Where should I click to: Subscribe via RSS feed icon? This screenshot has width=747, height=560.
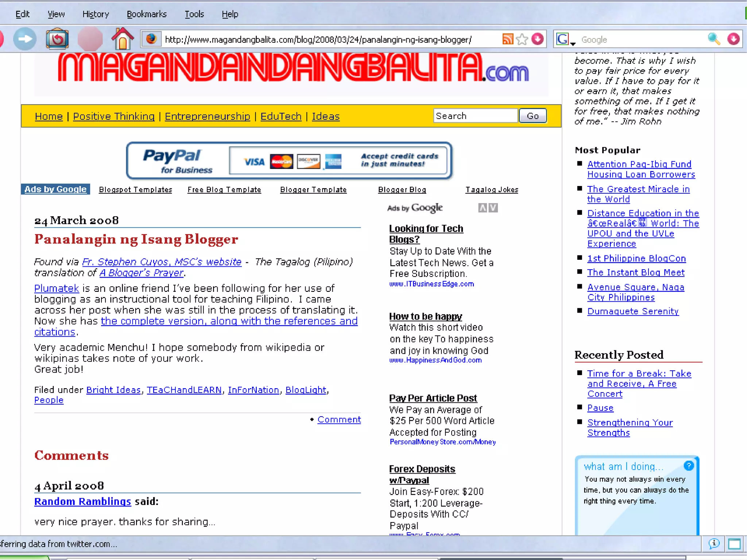[x=507, y=39]
